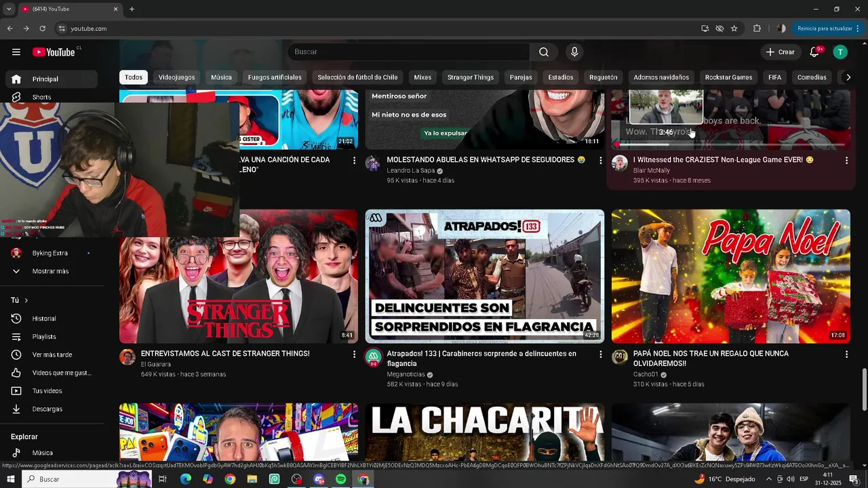Viewport: 868px width, 488px height.
Task: Open tab search dropdown in Chrome
Action: click(9, 9)
